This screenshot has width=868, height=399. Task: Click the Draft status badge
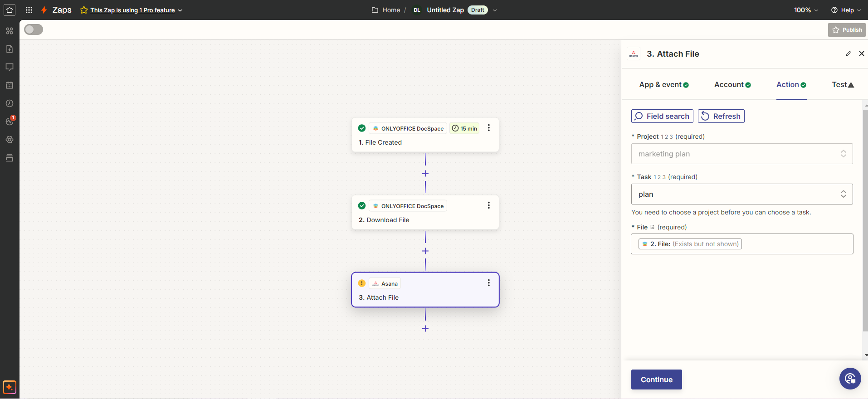pyautogui.click(x=478, y=10)
